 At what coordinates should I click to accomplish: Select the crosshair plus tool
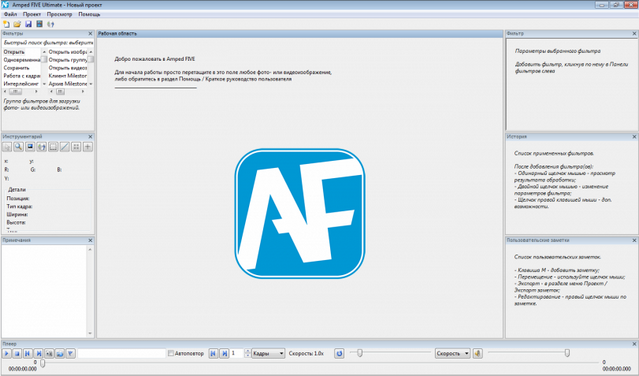(x=88, y=147)
